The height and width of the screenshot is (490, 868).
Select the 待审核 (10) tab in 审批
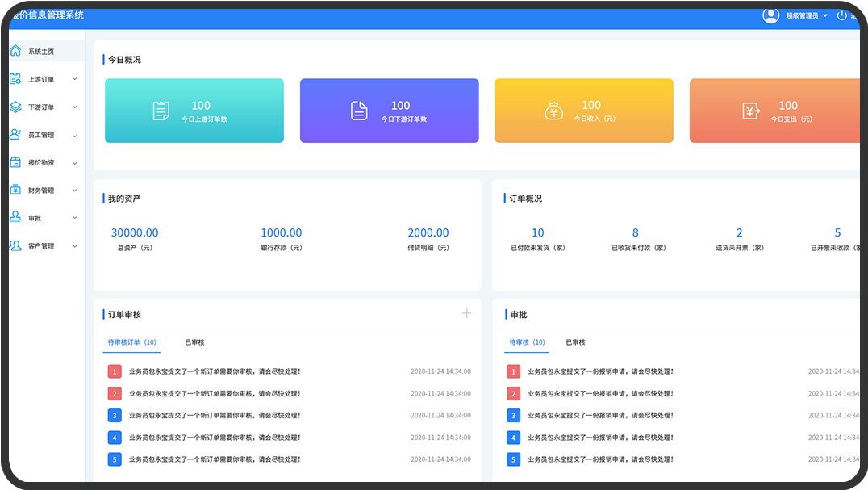point(527,342)
